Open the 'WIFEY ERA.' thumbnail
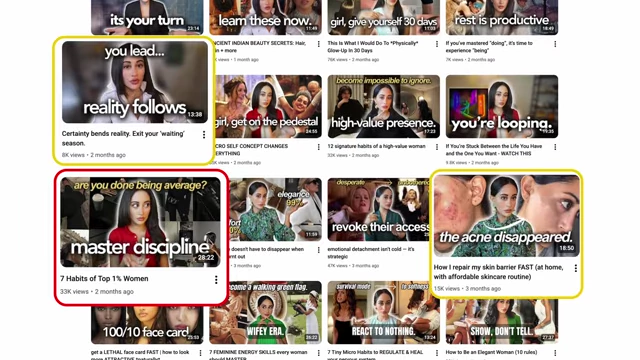Image resolution: width=640 pixels, height=360 pixels. [x=265, y=313]
